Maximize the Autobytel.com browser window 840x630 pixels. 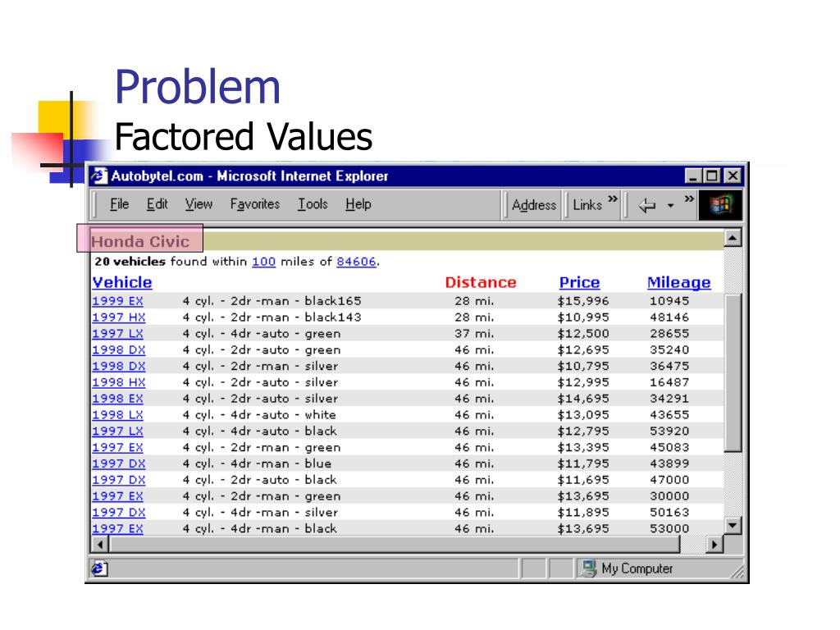tap(711, 176)
